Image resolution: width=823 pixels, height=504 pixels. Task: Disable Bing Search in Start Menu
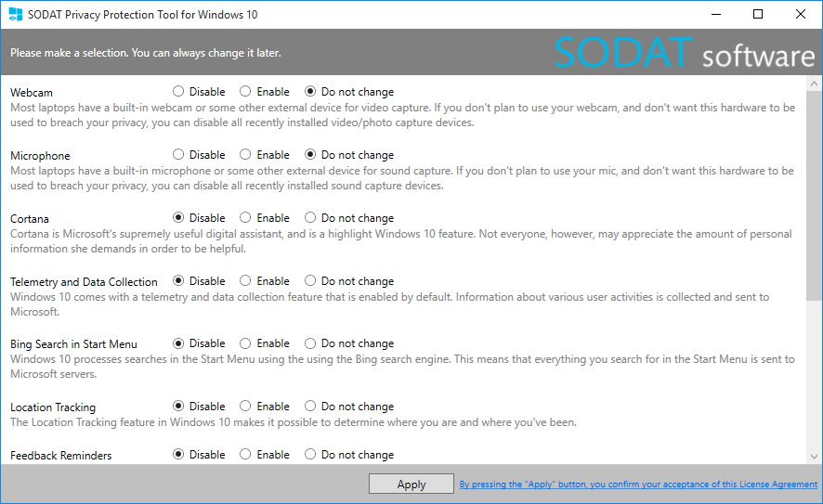pos(199,343)
